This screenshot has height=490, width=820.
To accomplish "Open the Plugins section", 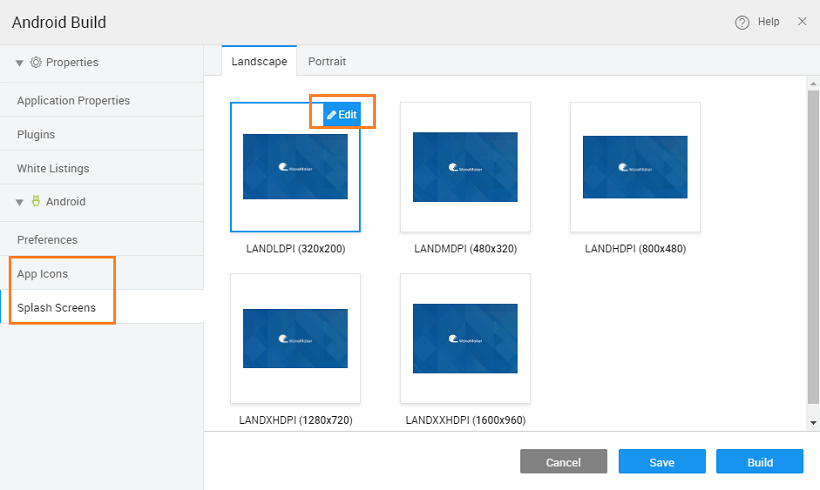I will [x=36, y=134].
